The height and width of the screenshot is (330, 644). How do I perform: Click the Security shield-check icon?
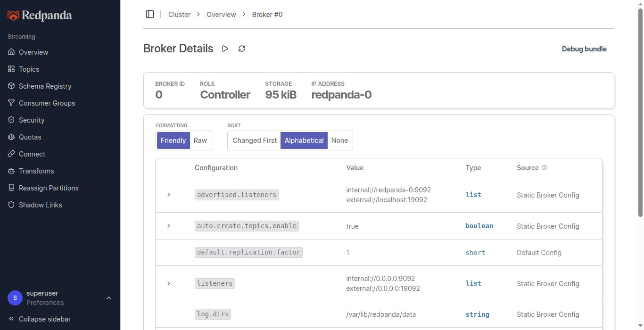(11, 120)
